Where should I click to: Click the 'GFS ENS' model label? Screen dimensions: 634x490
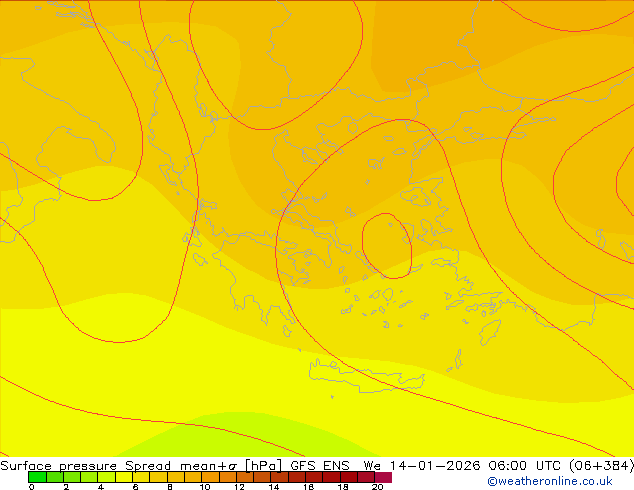pyautogui.click(x=320, y=466)
